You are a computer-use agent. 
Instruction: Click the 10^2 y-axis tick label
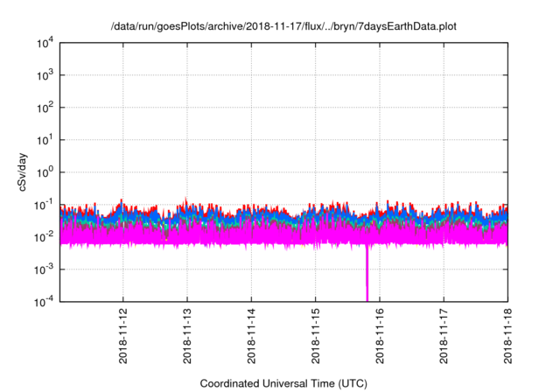click(x=45, y=108)
